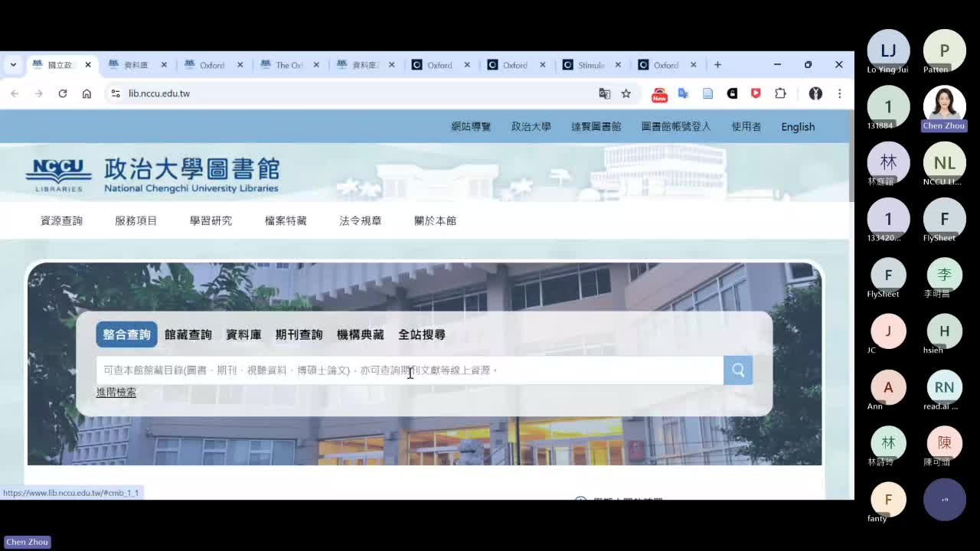
Task: Open the 進階檢索 advanced search link
Action: [116, 392]
